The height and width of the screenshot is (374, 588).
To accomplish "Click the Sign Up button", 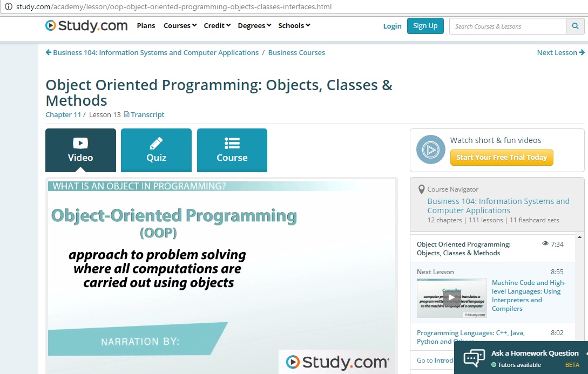I will point(425,26).
